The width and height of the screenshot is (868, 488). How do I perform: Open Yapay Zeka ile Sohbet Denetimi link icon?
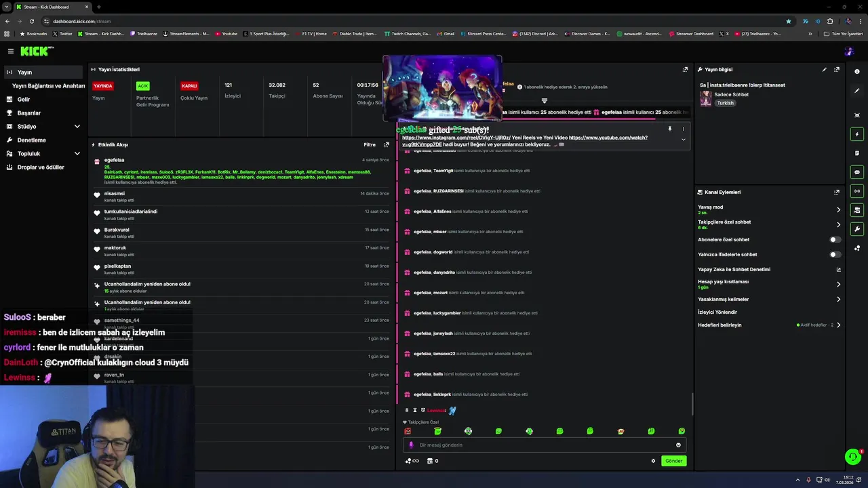[838, 269]
